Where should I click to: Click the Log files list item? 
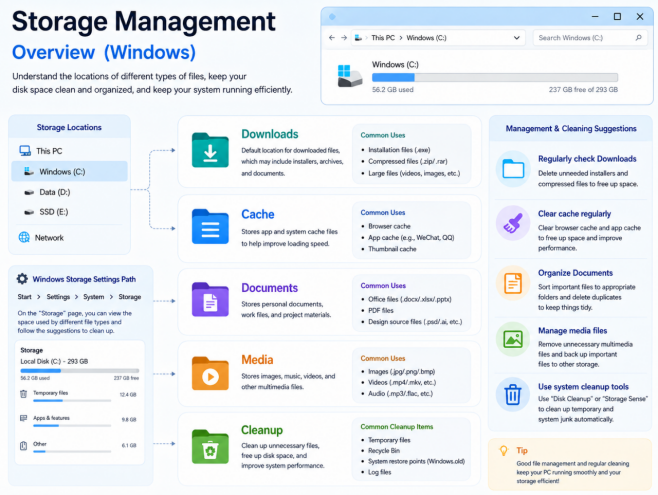coord(380,472)
